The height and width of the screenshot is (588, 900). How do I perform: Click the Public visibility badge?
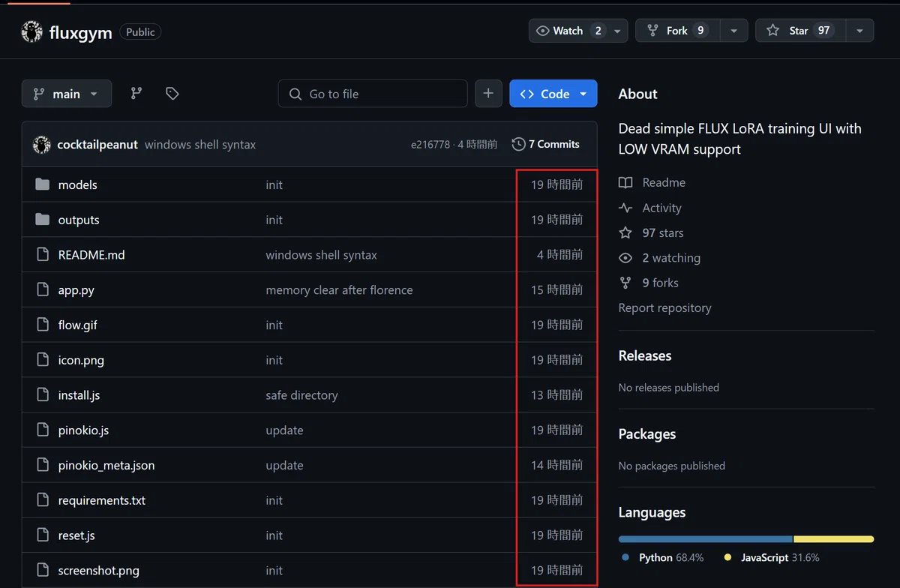click(140, 32)
